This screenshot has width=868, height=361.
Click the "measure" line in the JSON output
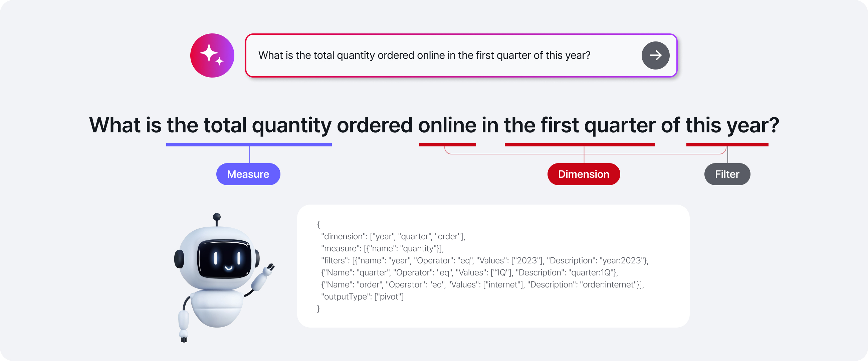point(383,249)
